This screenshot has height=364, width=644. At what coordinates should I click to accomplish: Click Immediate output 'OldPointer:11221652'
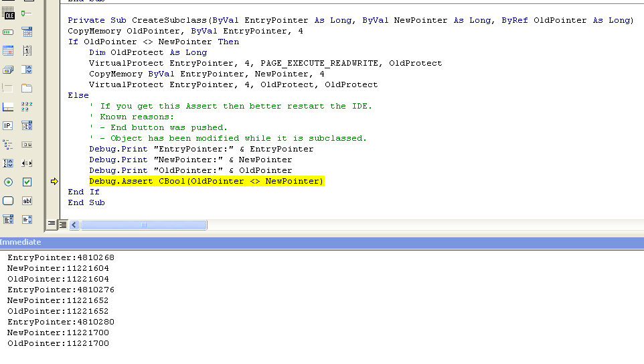58,311
